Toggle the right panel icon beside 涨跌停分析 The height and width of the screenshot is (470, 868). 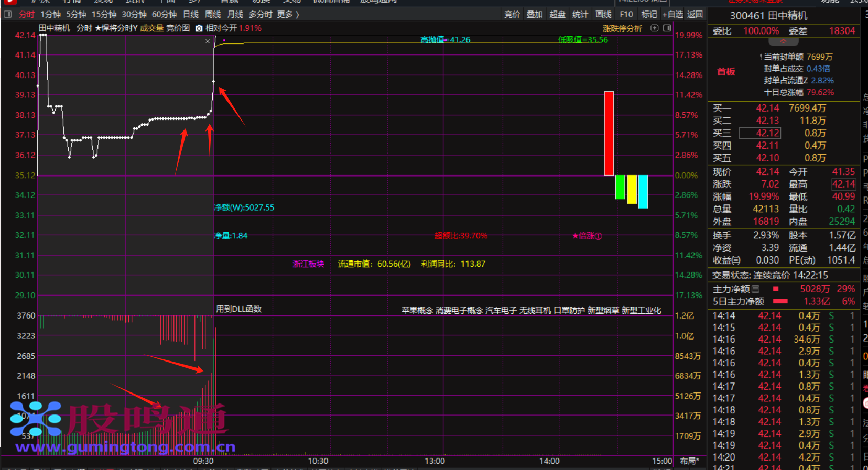[x=667, y=28]
